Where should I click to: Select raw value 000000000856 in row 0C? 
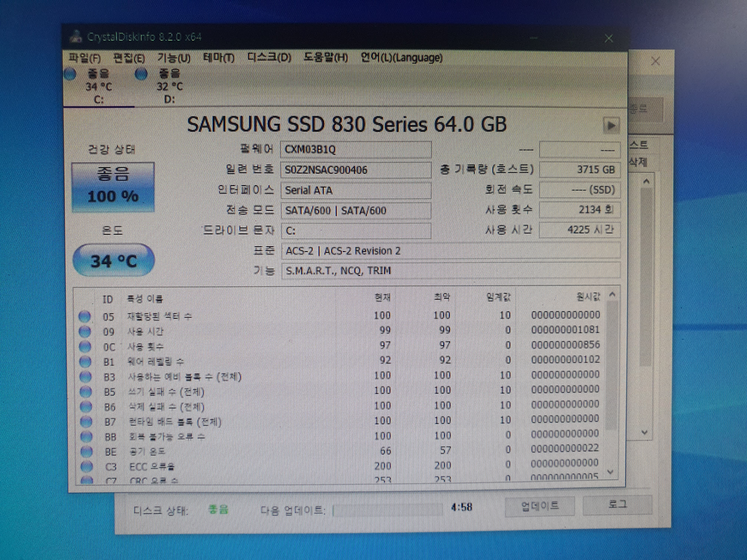[x=565, y=345]
